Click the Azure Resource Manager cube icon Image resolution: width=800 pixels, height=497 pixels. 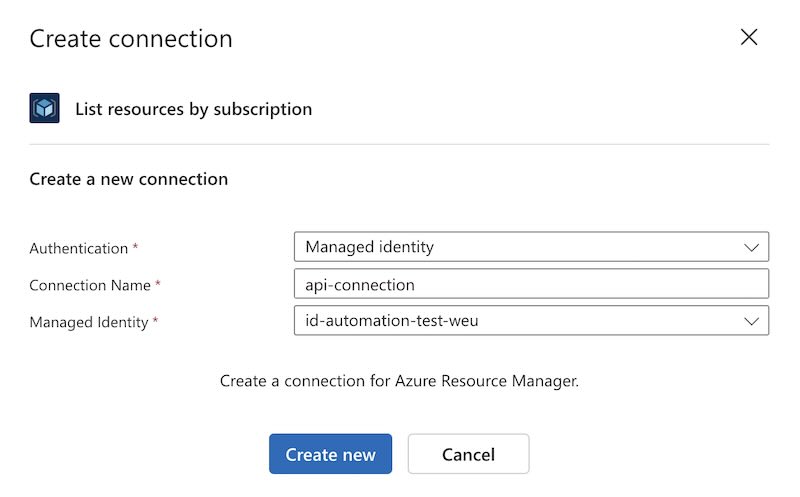tap(44, 108)
